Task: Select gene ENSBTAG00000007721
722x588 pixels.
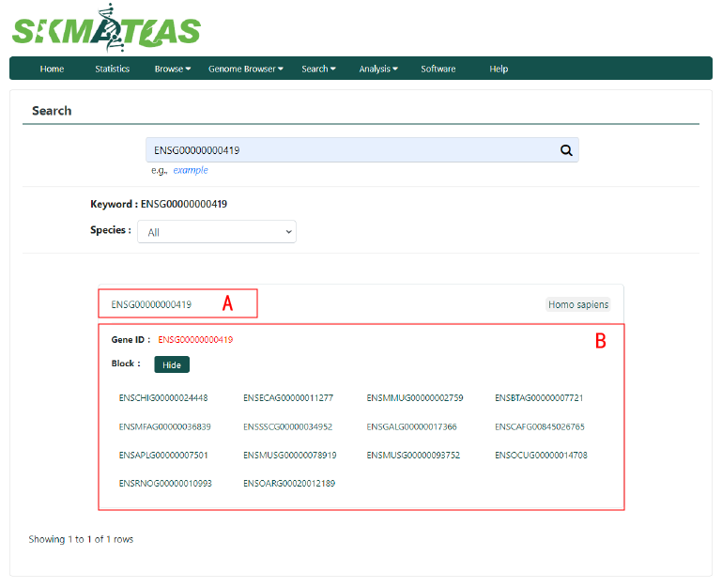Action: pyautogui.click(x=539, y=397)
